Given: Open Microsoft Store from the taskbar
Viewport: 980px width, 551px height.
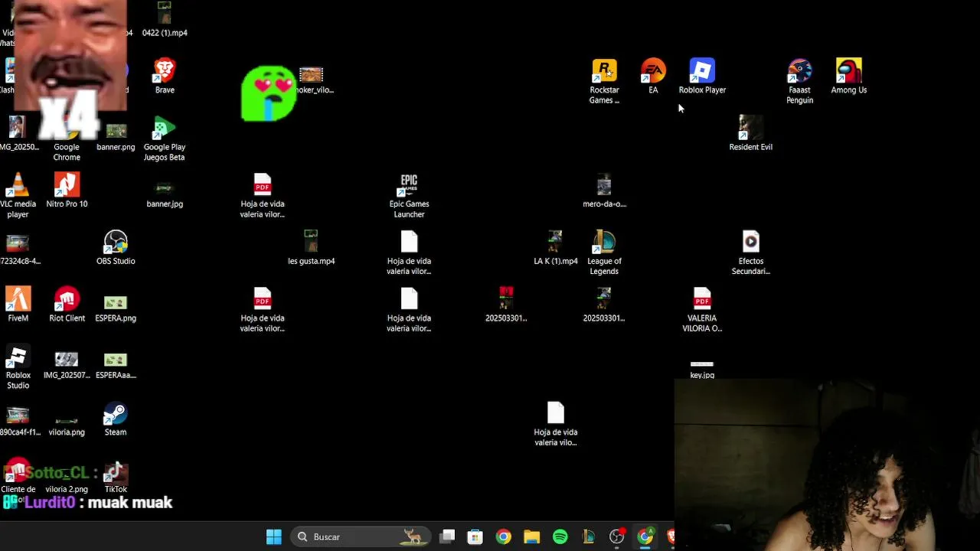Looking at the screenshot, I should pyautogui.click(x=475, y=537).
